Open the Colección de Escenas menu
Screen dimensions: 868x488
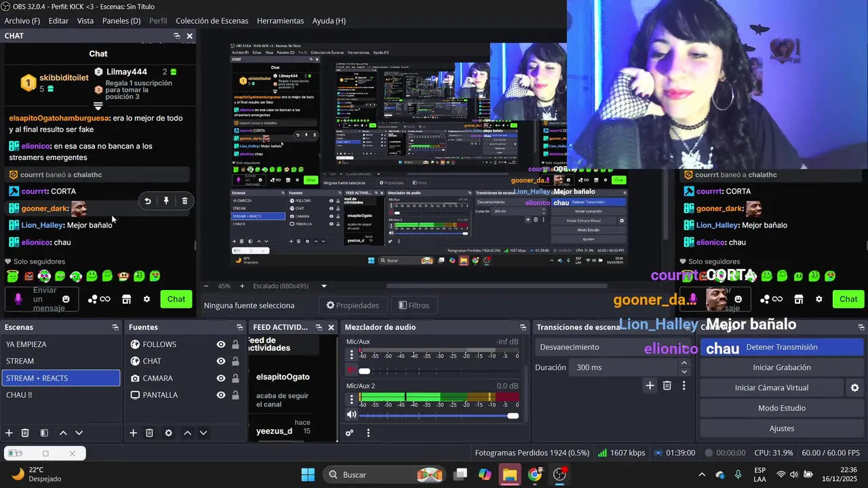point(212,21)
